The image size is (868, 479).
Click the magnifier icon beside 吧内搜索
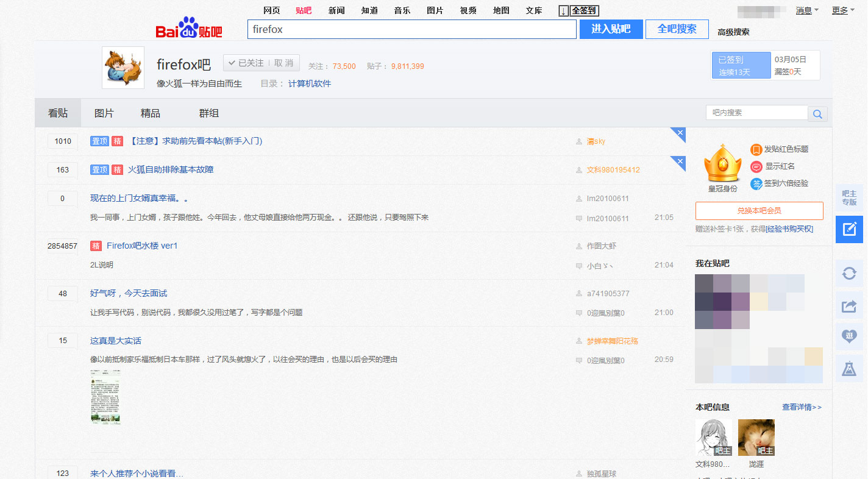coord(817,113)
